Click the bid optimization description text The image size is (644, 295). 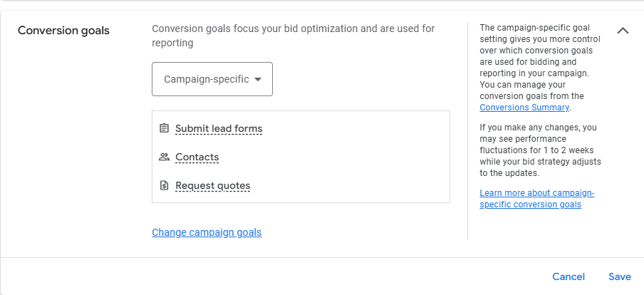tap(294, 36)
